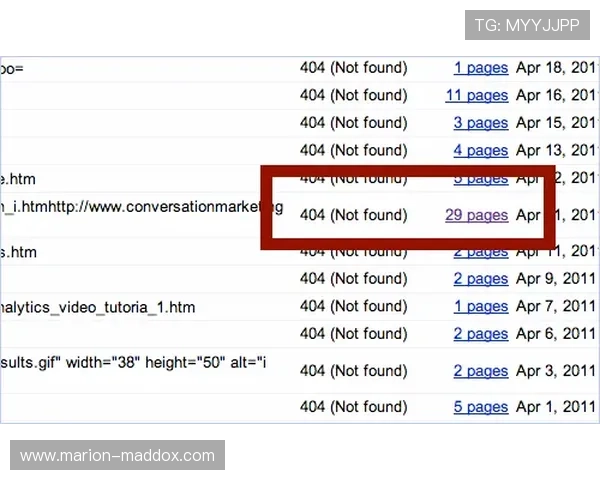
Task: Click the "5 pages" link dated Apr 1
Action: point(480,407)
